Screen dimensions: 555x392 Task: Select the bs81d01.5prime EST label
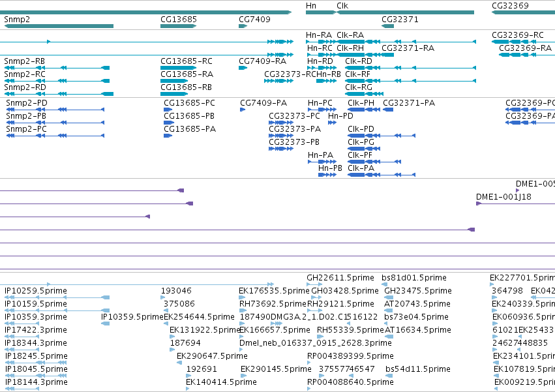pyautogui.click(x=414, y=278)
